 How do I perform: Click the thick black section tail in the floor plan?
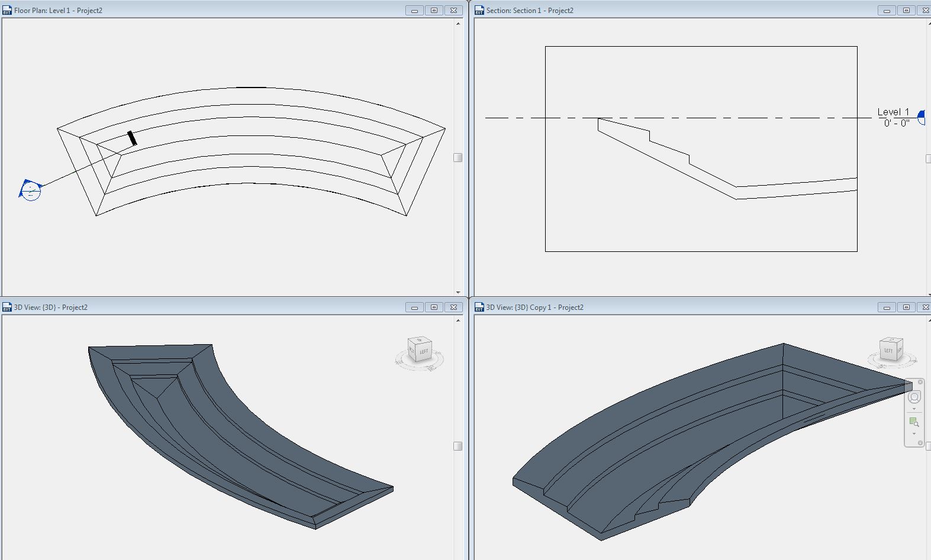(x=132, y=138)
